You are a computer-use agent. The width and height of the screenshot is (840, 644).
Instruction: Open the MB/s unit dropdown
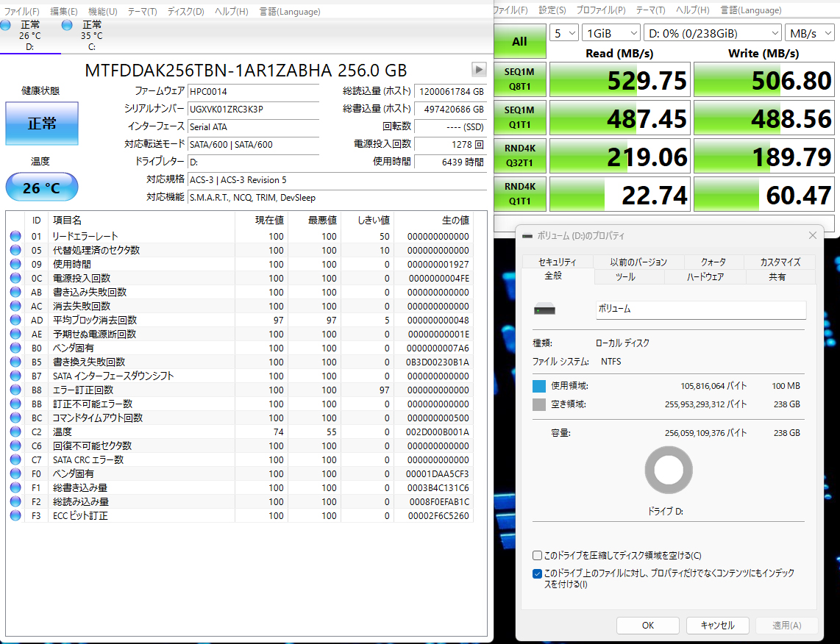coord(808,33)
